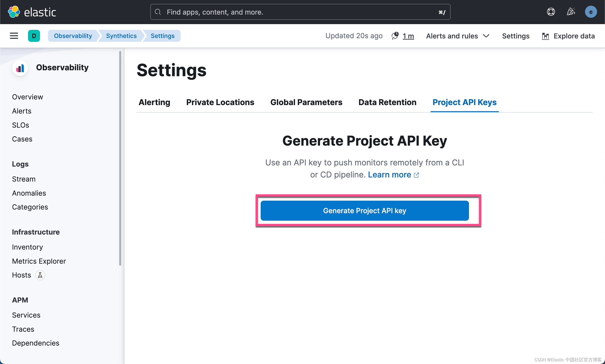The width and height of the screenshot is (605, 364).
Task: Click the Explore data icon
Action: (545, 36)
